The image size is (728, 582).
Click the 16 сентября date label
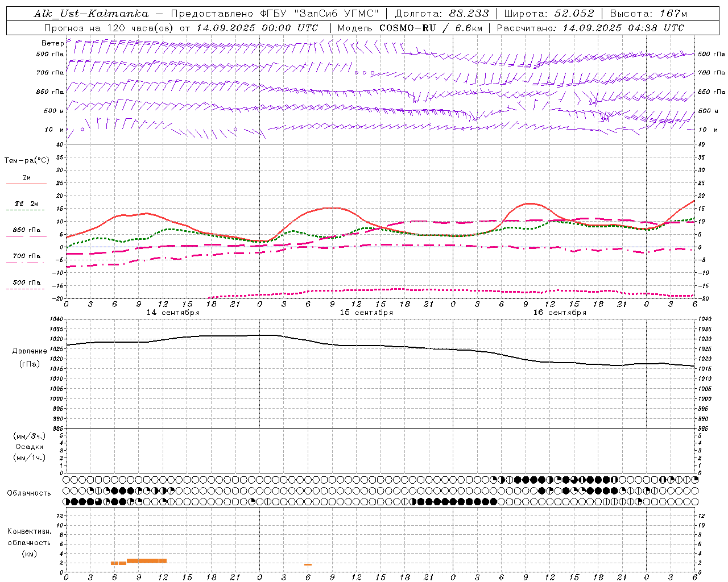(x=559, y=313)
